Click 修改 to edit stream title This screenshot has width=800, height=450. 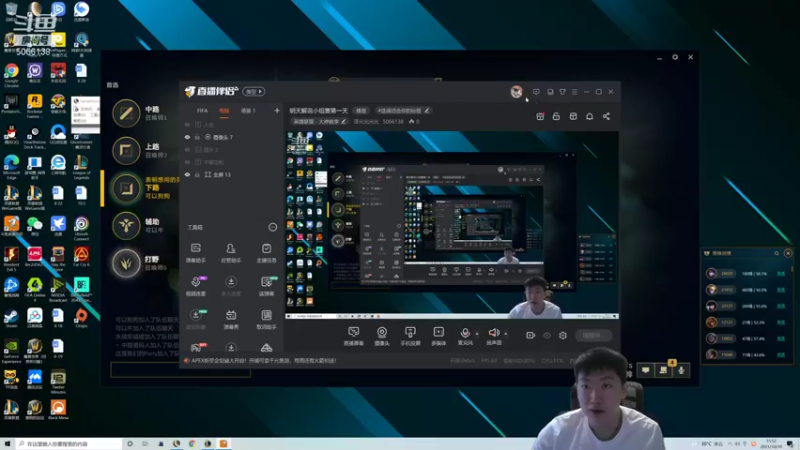click(x=361, y=110)
